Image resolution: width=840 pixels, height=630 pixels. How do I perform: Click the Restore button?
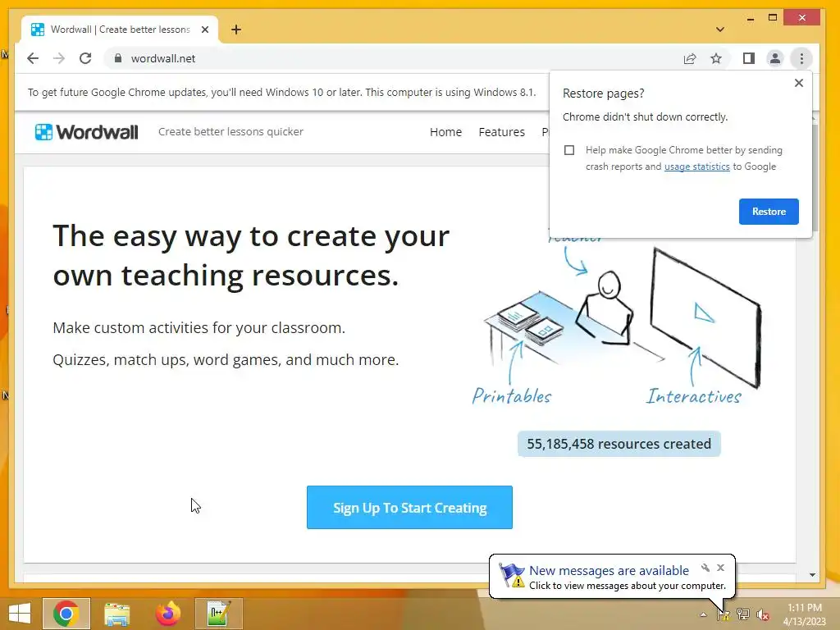pyautogui.click(x=769, y=212)
